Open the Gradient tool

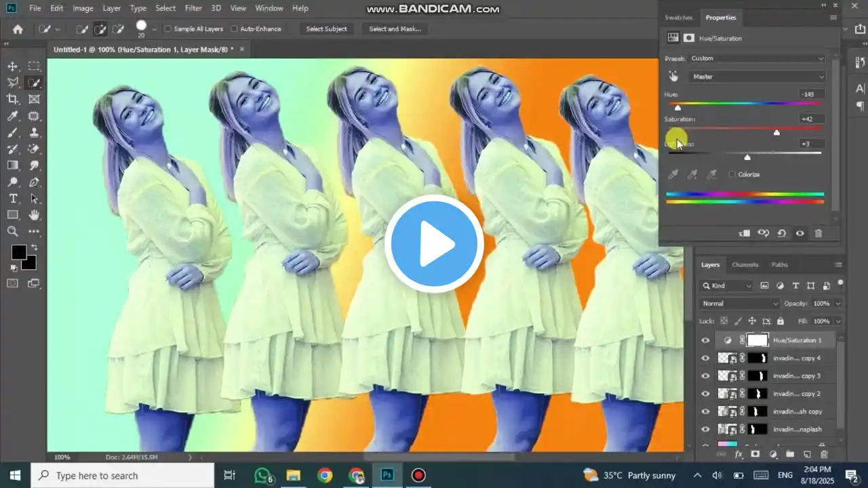point(12,165)
